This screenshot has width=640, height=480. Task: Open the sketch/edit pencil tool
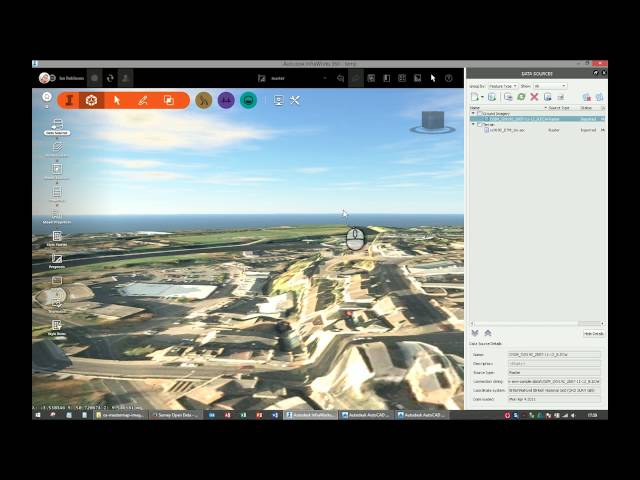tap(142, 100)
